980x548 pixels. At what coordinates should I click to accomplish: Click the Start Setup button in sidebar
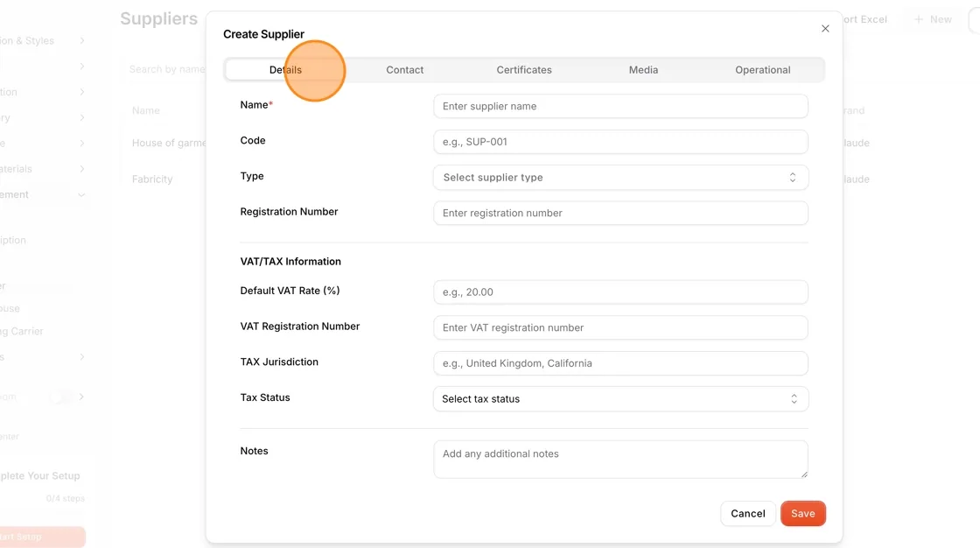pyautogui.click(x=41, y=537)
